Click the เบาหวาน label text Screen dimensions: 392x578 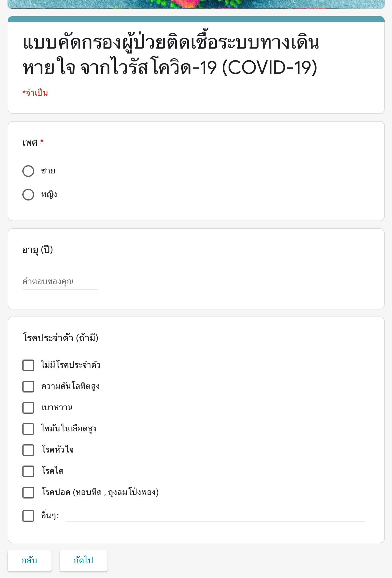coord(57,408)
